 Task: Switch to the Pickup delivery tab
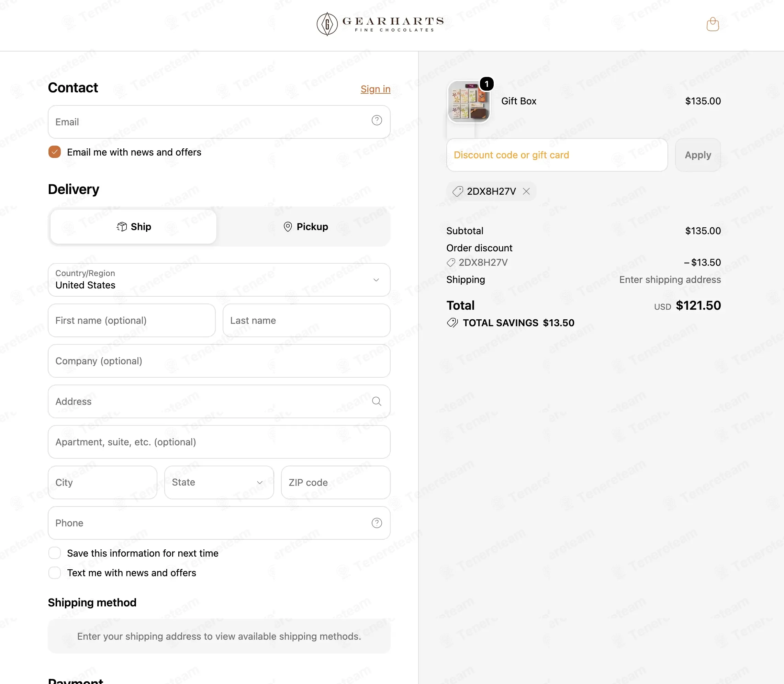pyautogui.click(x=305, y=227)
